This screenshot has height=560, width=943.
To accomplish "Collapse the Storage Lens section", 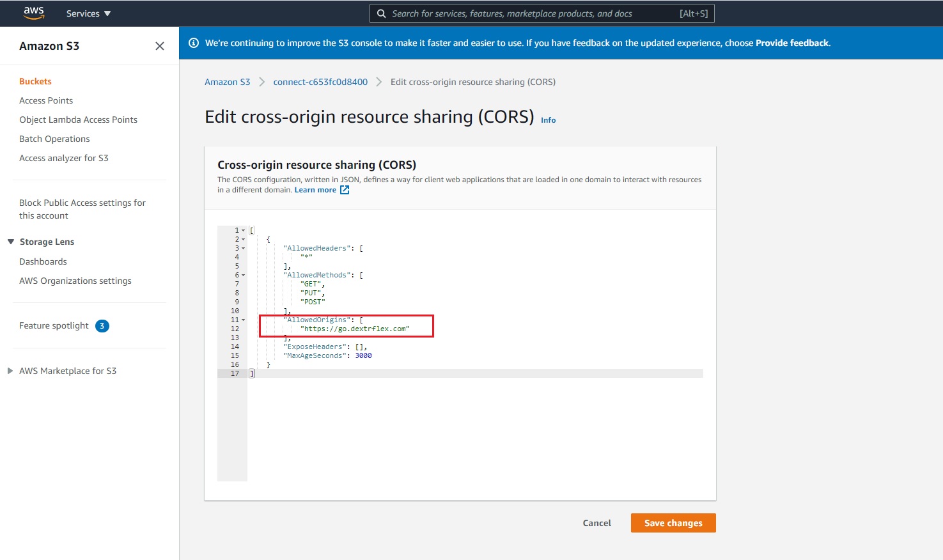I will (11, 242).
